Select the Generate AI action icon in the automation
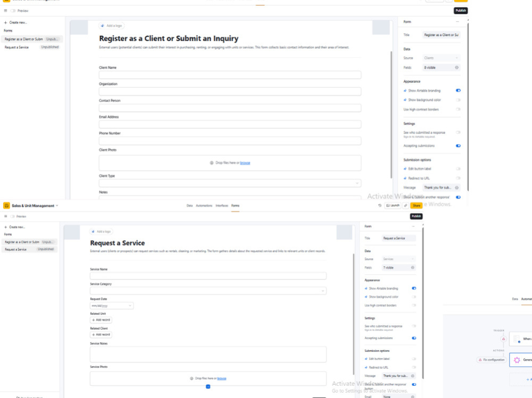Image resolution: width=532 pixels, height=398 pixels. 517,360
